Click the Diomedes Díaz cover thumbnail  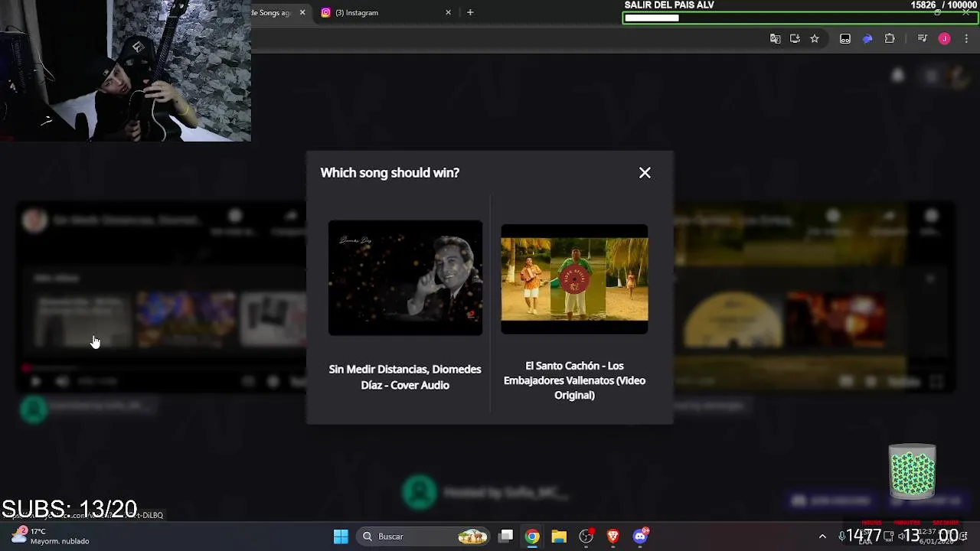click(406, 278)
